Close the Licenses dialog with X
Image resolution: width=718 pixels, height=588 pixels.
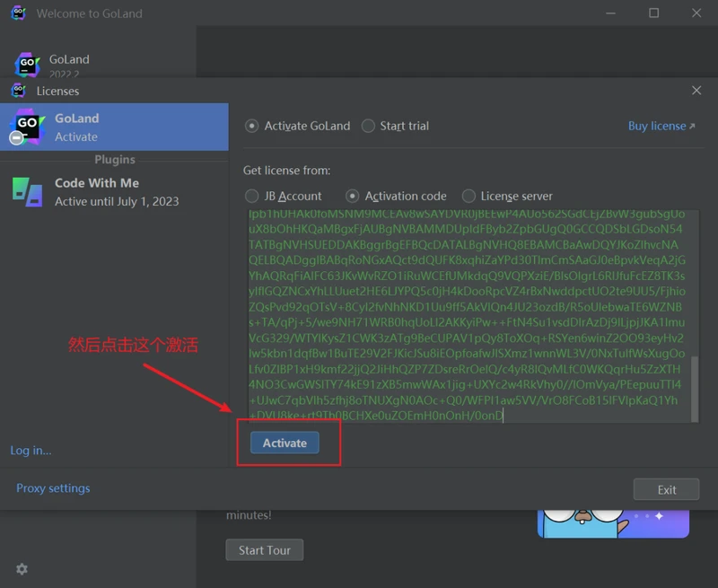[696, 91]
